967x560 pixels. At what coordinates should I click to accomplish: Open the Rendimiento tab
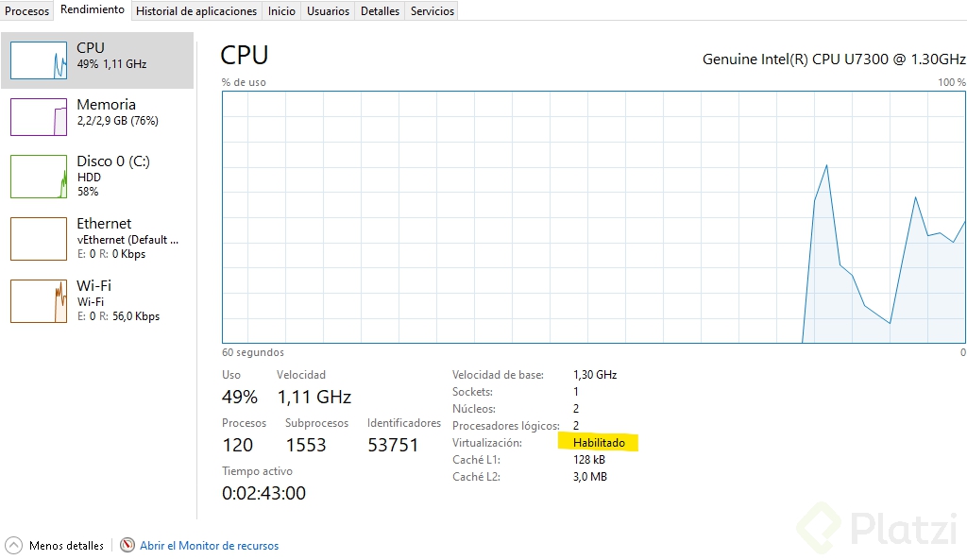click(93, 10)
